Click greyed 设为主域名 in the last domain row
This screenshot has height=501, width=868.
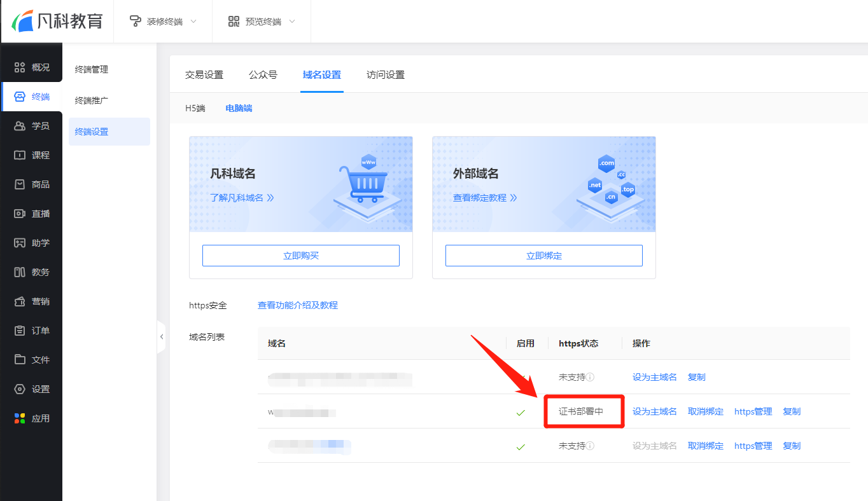pos(655,446)
